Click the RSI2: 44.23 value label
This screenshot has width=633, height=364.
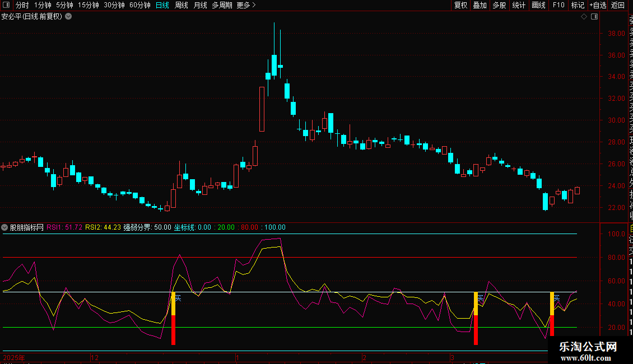103,227
